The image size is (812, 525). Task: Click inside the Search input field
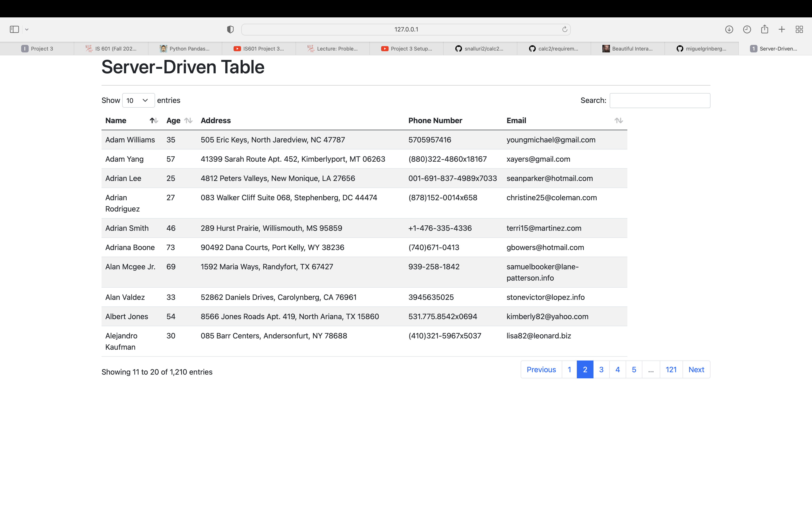660,100
